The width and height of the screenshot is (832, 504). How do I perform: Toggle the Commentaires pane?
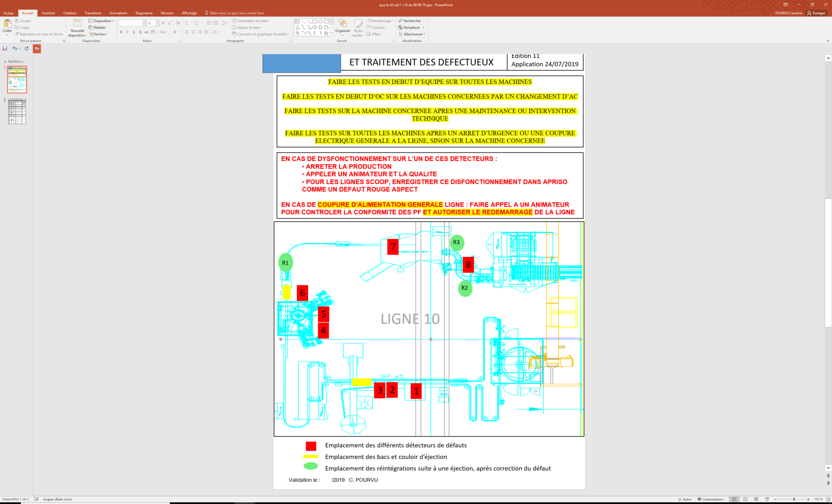coord(710,499)
